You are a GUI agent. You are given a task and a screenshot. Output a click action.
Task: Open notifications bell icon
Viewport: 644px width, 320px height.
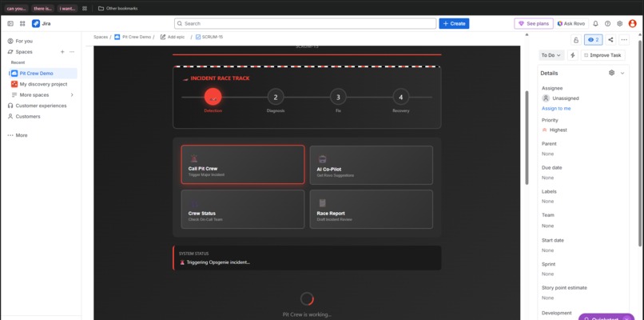pos(595,24)
